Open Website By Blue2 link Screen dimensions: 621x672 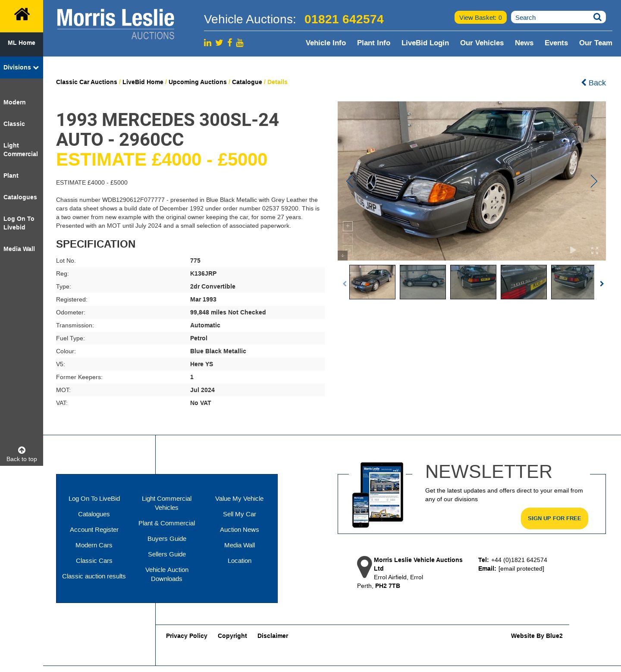click(x=537, y=636)
